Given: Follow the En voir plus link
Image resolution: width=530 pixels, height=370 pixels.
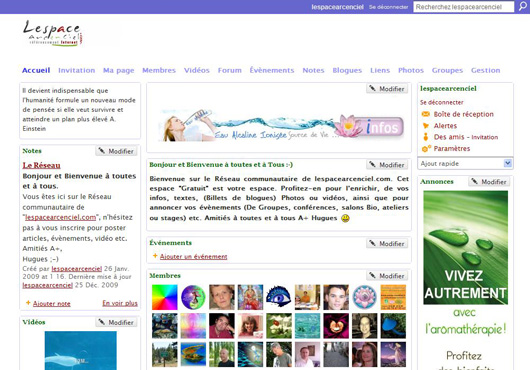Looking at the screenshot, I should (x=120, y=303).
